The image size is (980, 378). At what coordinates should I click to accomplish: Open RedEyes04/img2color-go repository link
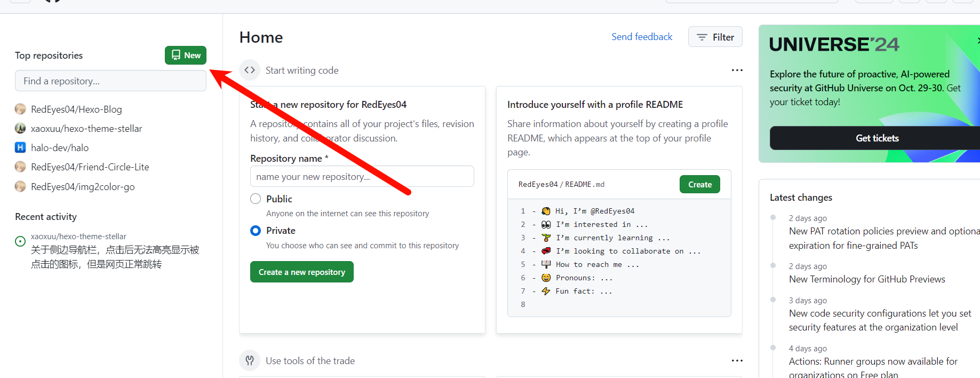pyautogui.click(x=83, y=187)
